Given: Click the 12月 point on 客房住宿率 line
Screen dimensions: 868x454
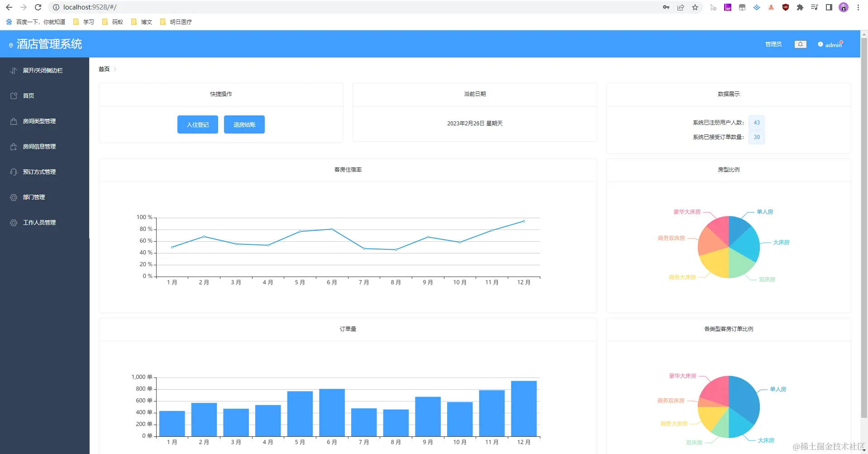Looking at the screenshot, I should pos(524,221).
